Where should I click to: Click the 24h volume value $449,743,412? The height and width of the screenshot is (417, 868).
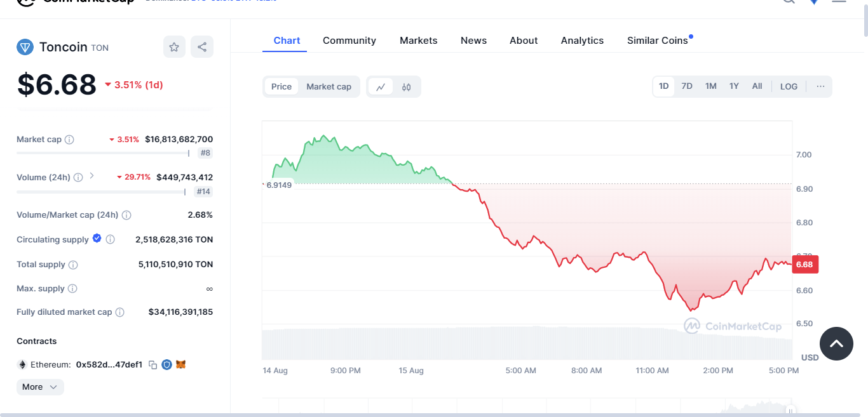185,178
